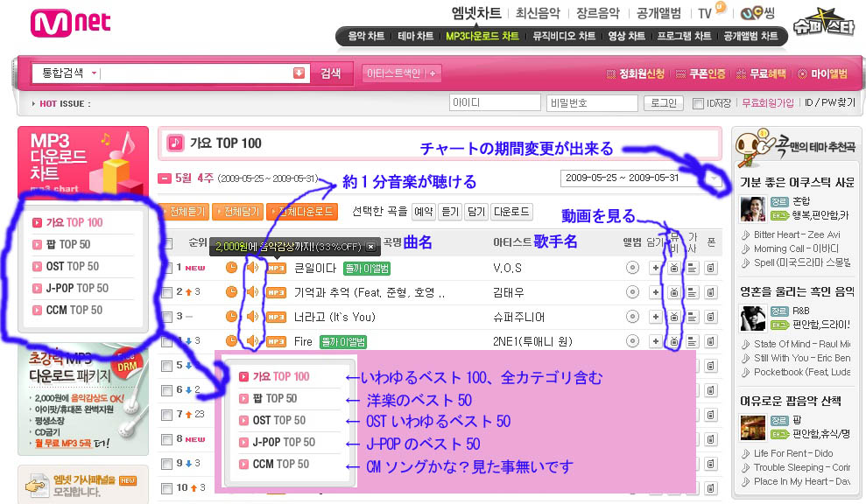Open album disc icon for 슈퍼주니어 row

[632, 316]
